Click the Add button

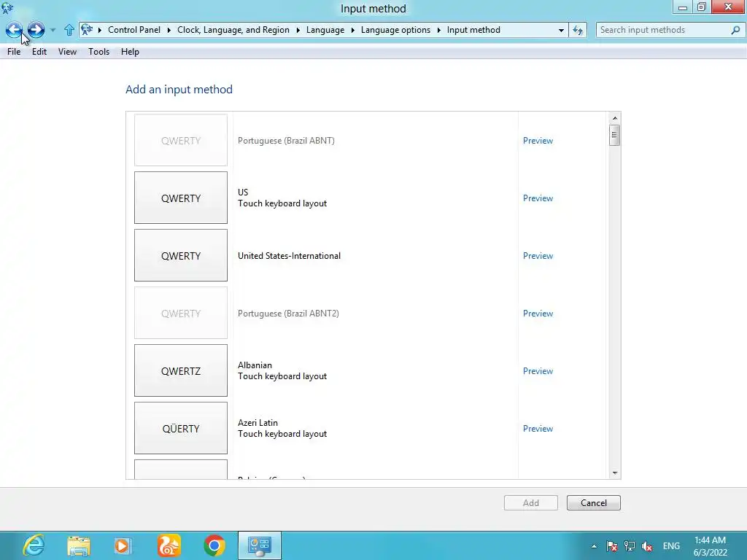(x=531, y=503)
